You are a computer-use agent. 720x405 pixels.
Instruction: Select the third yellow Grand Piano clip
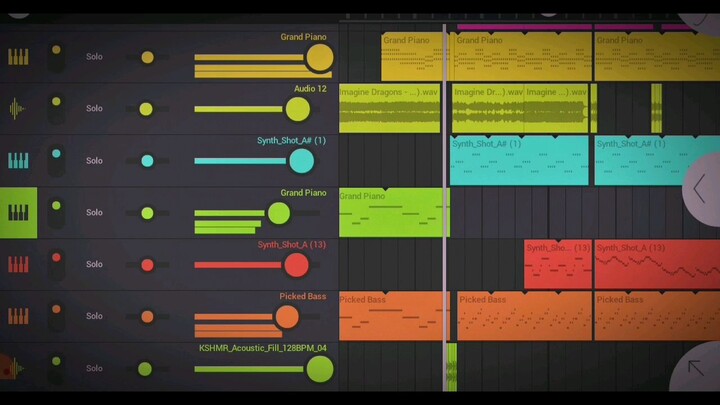tap(657, 57)
